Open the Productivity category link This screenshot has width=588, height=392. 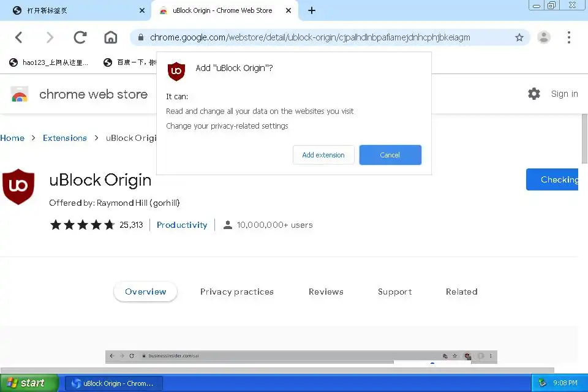[x=182, y=225]
